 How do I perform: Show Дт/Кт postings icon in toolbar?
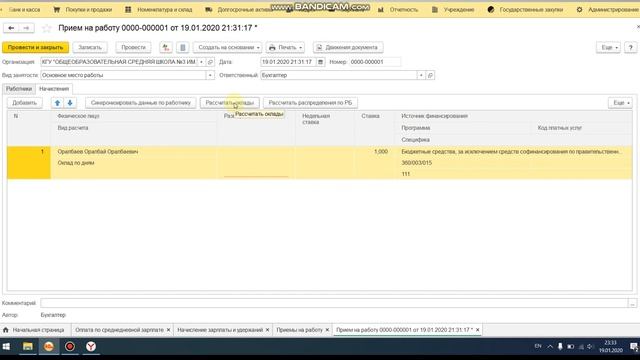[166, 47]
